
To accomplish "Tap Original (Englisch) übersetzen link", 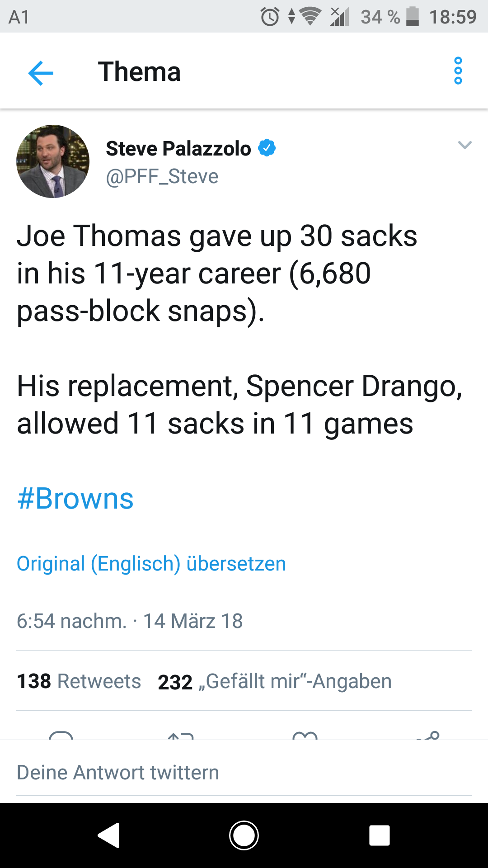I will pos(151,564).
